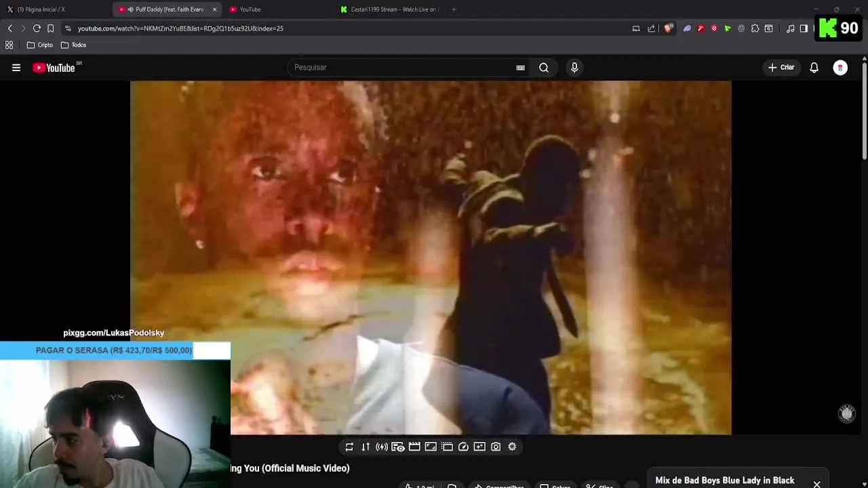Open the Cripto bookmarks folder
The width and height of the screenshot is (868, 488).
coord(39,45)
